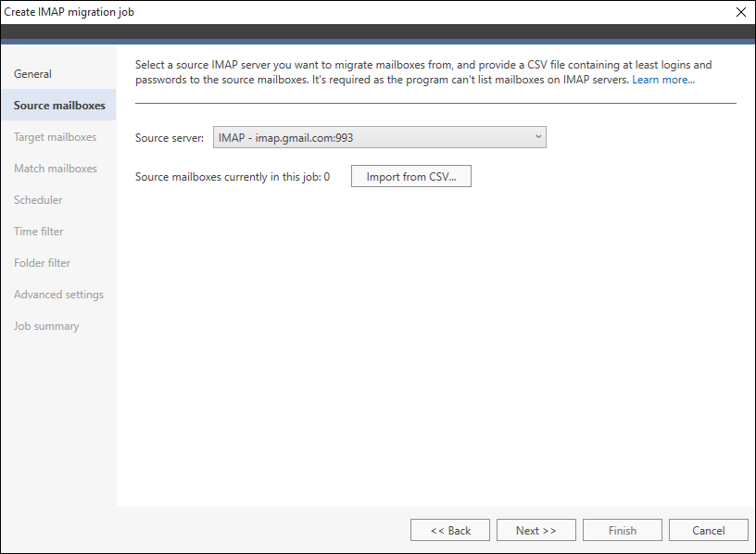Open Advanced settings step
The image size is (756, 554).
pyautogui.click(x=58, y=294)
